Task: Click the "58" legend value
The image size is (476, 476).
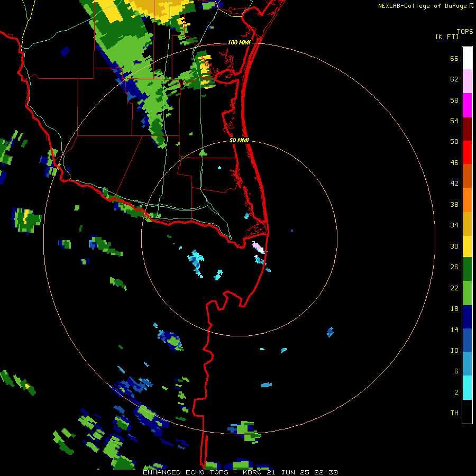Action: 454,100
